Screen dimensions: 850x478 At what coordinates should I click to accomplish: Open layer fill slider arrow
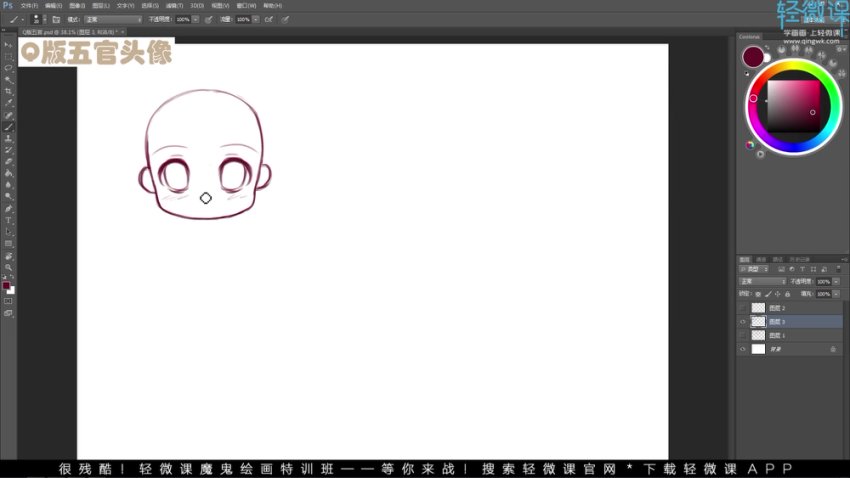tap(836, 294)
